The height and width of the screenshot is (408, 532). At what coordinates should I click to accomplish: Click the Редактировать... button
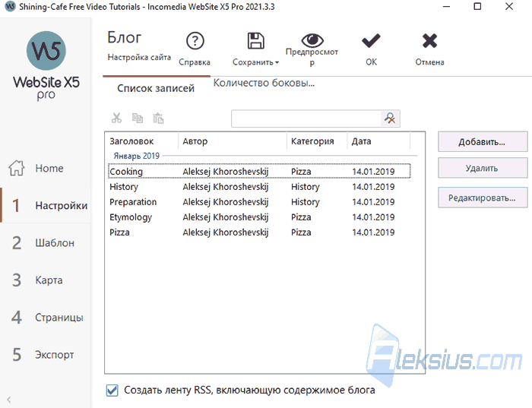click(x=483, y=198)
